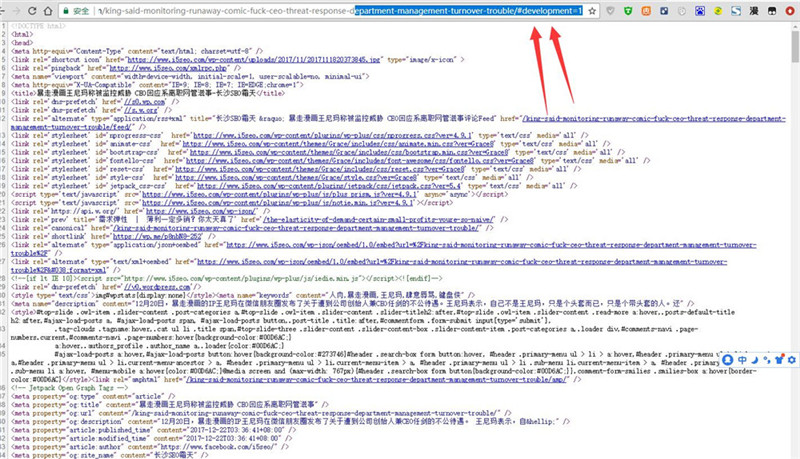Click the og:type article meta line

pos(93,396)
